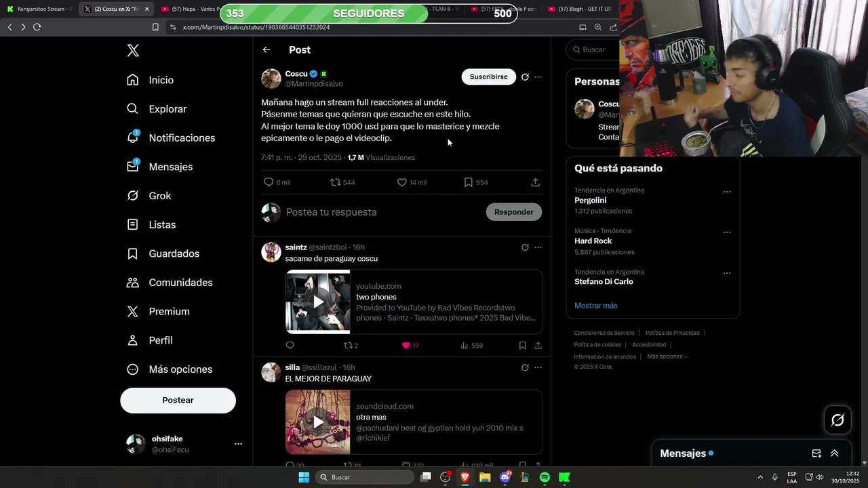Open more options for Hard Rock trend

click(x=727, y=232)
